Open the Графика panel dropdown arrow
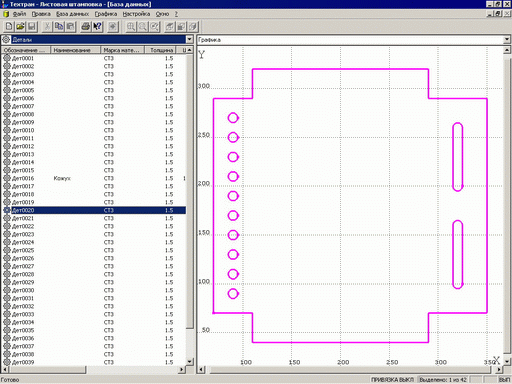The image size is (512, 384). pos(507,40)
